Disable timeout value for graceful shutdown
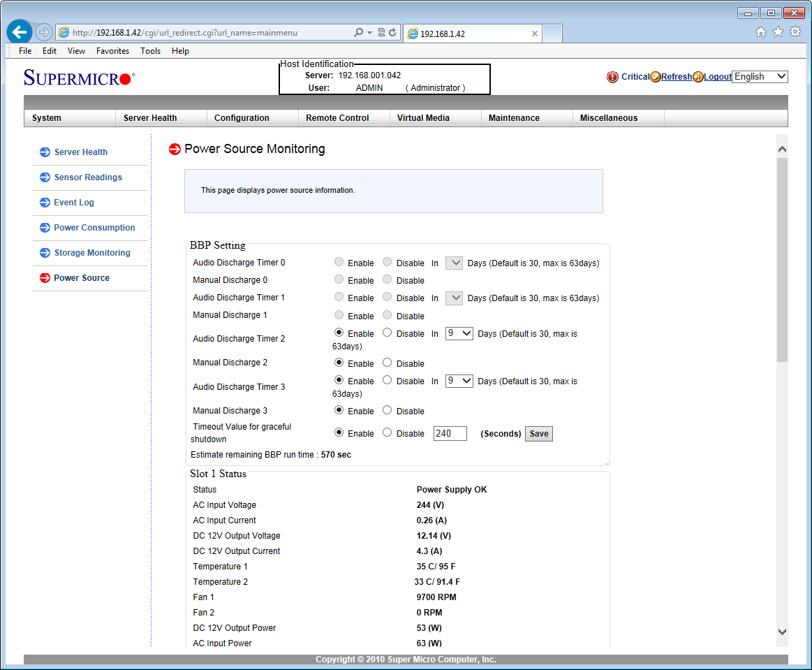Image resolution: width=812 pixels, height=670 pixels. [x=387, y=432]
